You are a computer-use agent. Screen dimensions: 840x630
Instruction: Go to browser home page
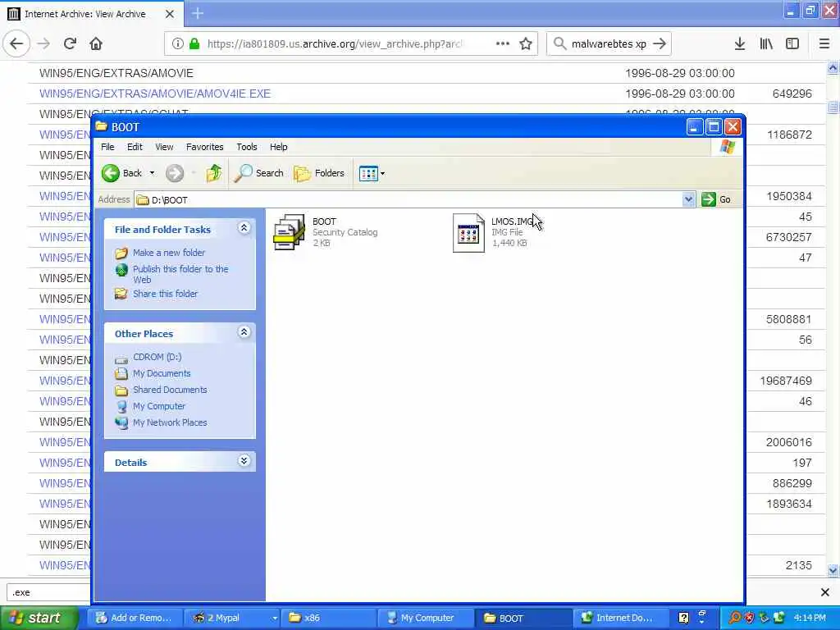click(x=96, y=43)
